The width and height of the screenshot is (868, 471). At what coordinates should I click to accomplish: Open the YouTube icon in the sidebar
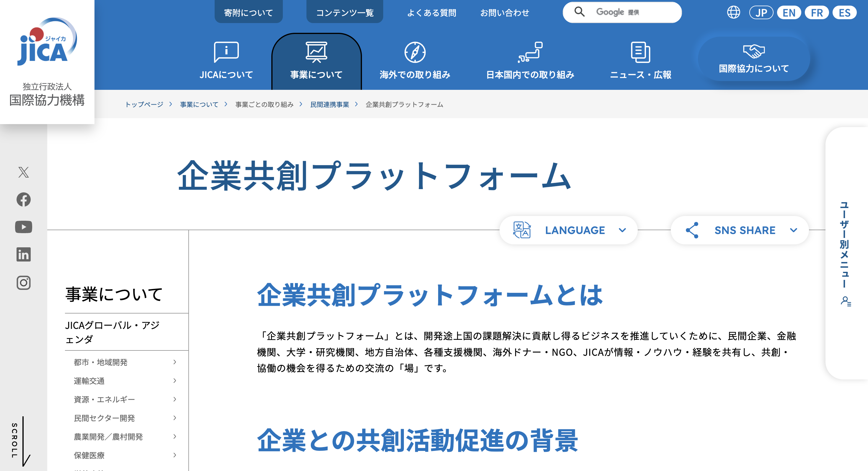(23, 227)
